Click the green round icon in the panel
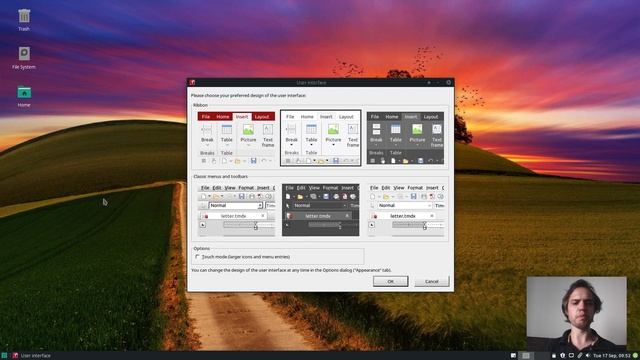The image size is (640, 360). [x=635, y=356]
